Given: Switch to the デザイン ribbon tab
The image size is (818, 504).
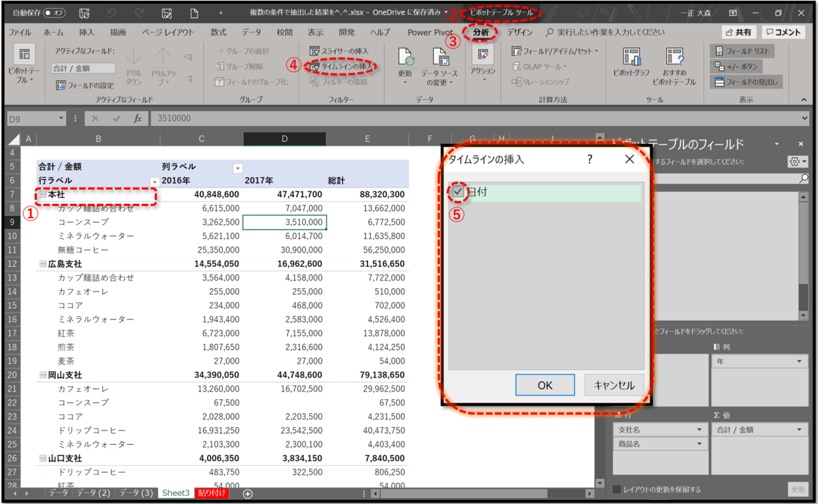Looking at the screenshot, I should pyautogui.click(x=519, y=32).
